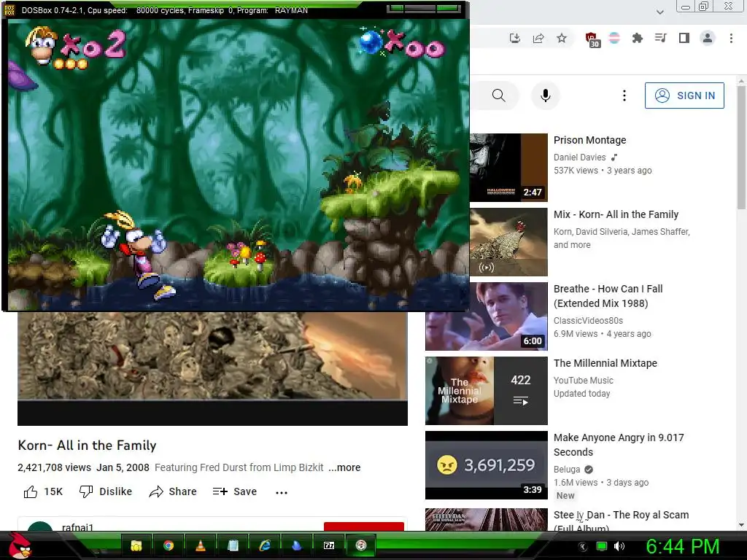747x560 pixels.
Task: Open the uBlock Origin extension icon
Action: 592,39
